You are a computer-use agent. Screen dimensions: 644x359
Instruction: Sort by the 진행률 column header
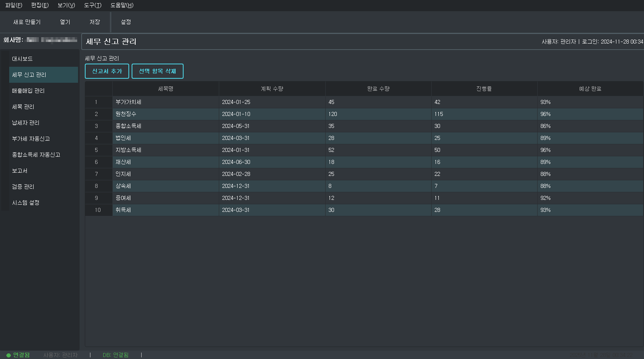(484, 89)
